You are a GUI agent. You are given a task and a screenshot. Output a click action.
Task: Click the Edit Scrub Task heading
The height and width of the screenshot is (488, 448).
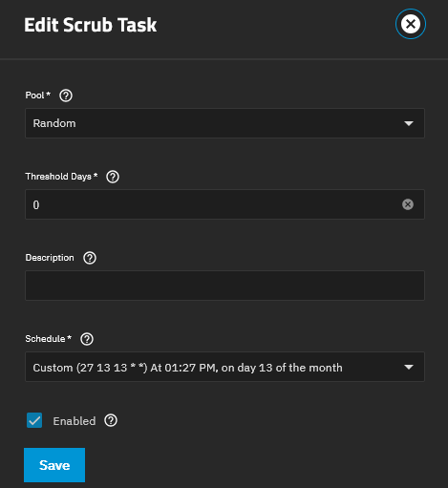click(x=91, y=25)
